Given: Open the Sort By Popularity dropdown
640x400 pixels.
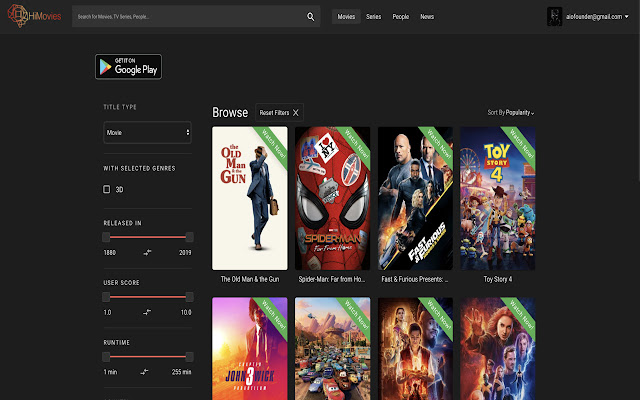Looking at the screenshot, I should [x=511, y=112].
